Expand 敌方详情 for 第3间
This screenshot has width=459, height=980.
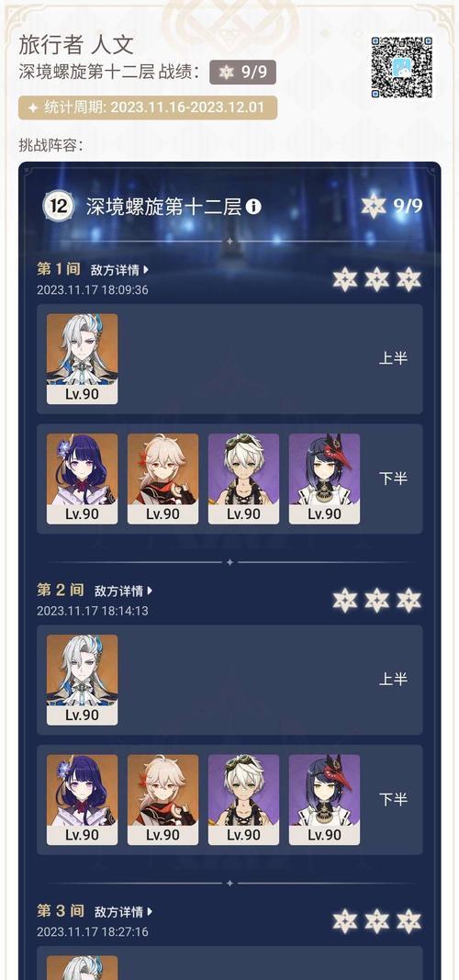coord(124,912)
